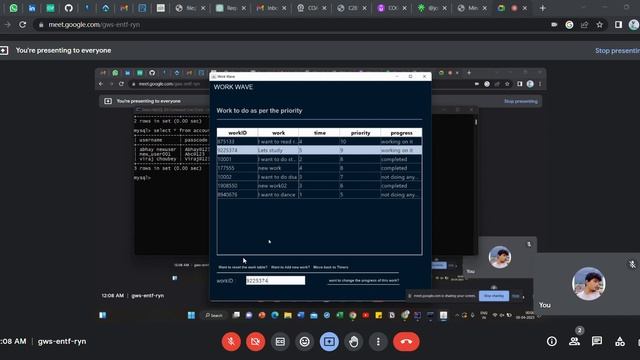The width and height of the screenshot is (640, 360).
Task: Click 'Move back to Timers' link
Action: click(331, 267)
